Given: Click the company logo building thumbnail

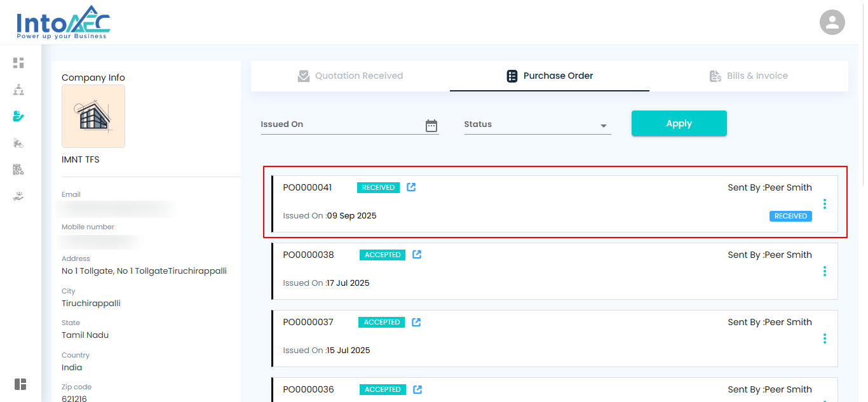Looking at the screenshot, I should 93,116.
